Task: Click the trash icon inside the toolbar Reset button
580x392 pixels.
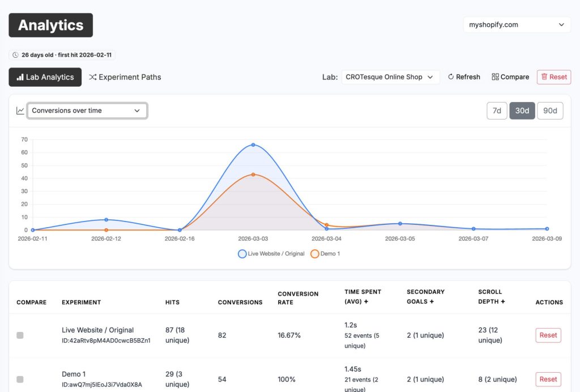Action: point(545,76)
